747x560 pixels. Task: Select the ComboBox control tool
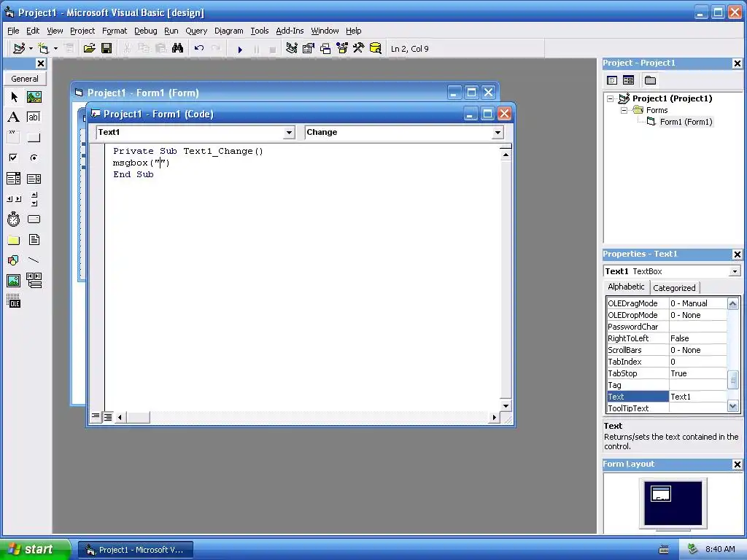[14, 179]
